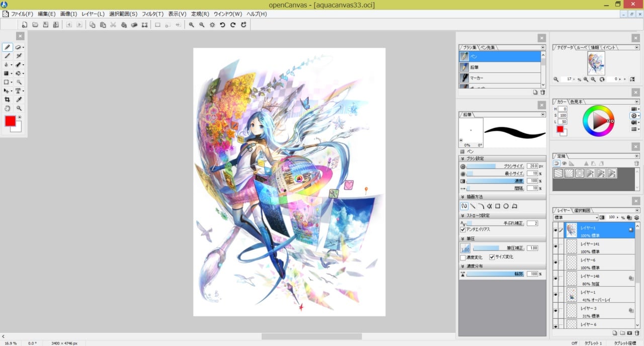Select the Eraser tool in the toolbox
Image resolution: width=644 pixels, height=346 pixels.
pos(19,47)
